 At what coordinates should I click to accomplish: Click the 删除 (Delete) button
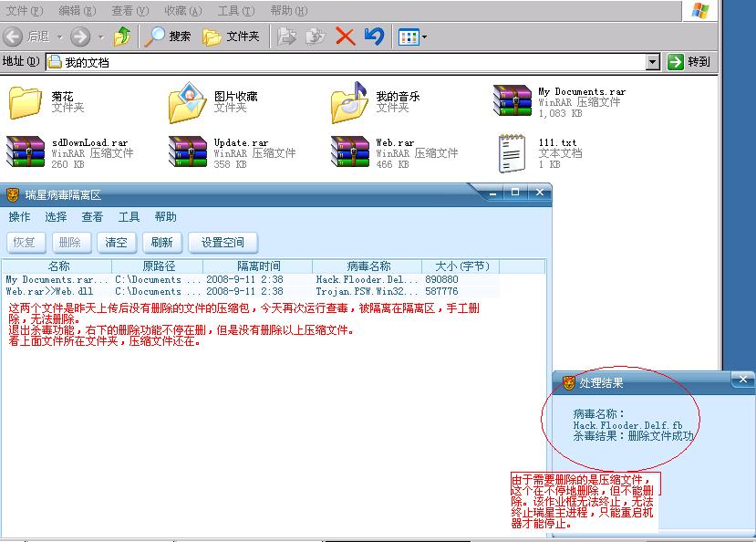click(71, 243)
